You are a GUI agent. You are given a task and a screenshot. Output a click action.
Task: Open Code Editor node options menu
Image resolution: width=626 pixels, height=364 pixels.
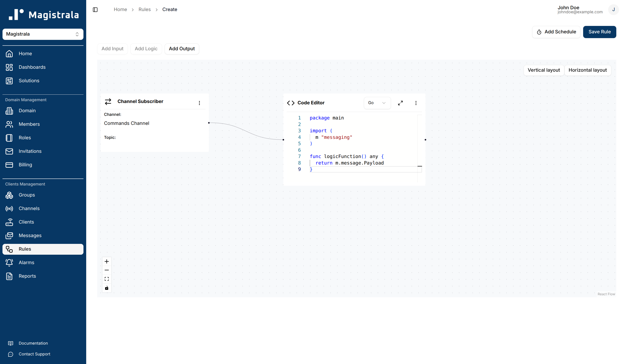pyautogui.click(x=416, y=103)
